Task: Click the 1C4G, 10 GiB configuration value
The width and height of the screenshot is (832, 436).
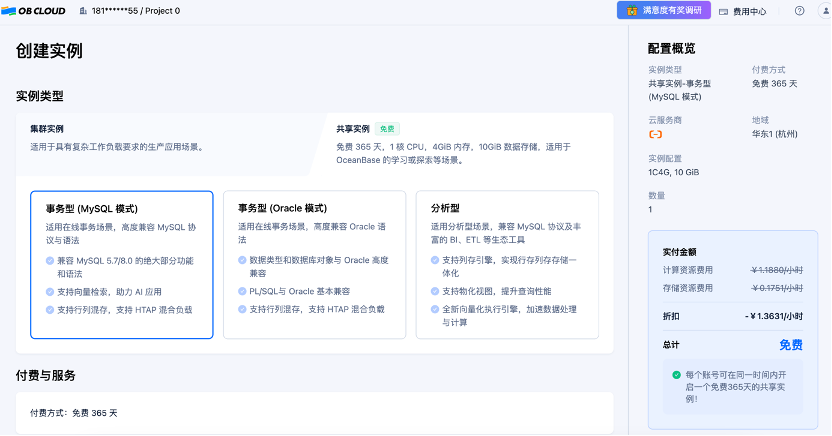Action: click(x=673, y=172)
